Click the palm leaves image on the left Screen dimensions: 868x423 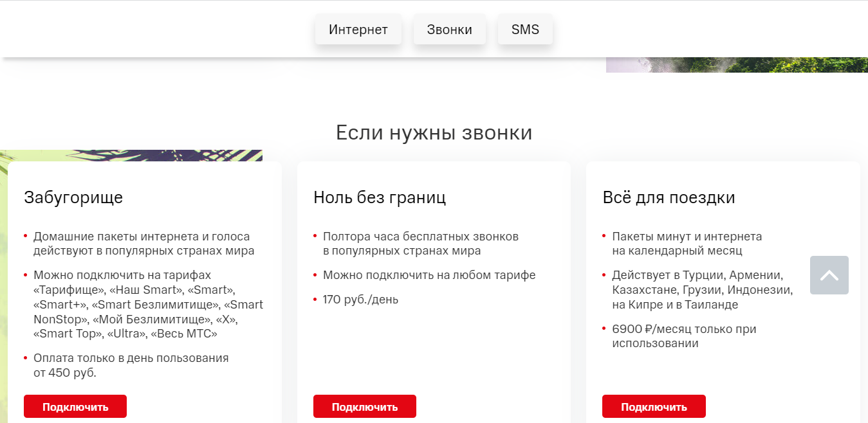coord(129,155)
